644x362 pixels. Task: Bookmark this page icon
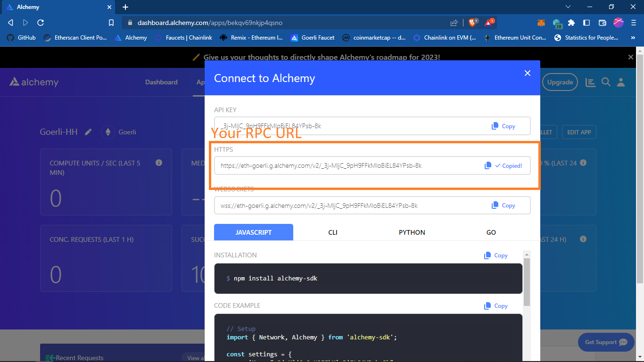coord(111,23)
